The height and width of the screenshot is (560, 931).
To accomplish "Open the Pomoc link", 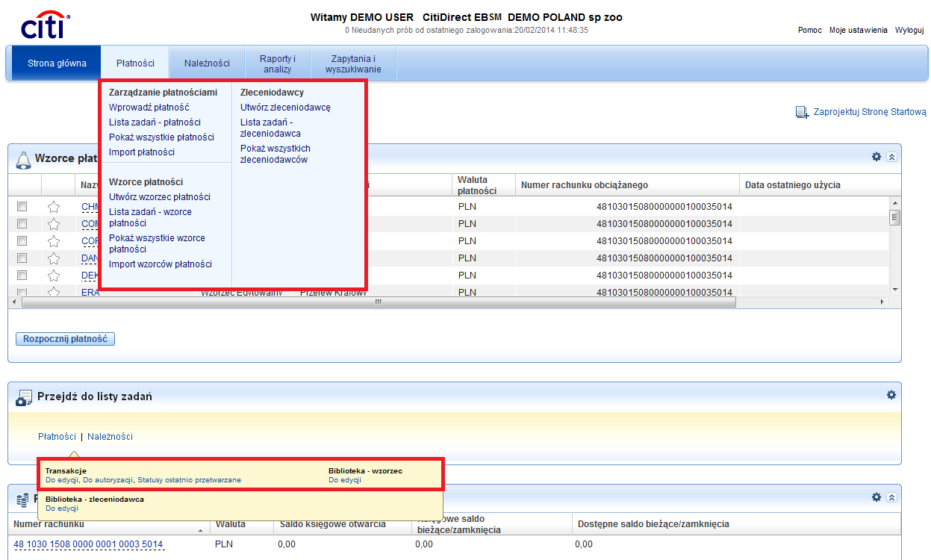I will [810, 30].
